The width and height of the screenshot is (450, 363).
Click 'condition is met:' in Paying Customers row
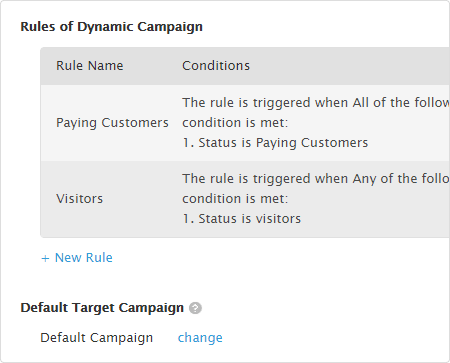[235, 123]
